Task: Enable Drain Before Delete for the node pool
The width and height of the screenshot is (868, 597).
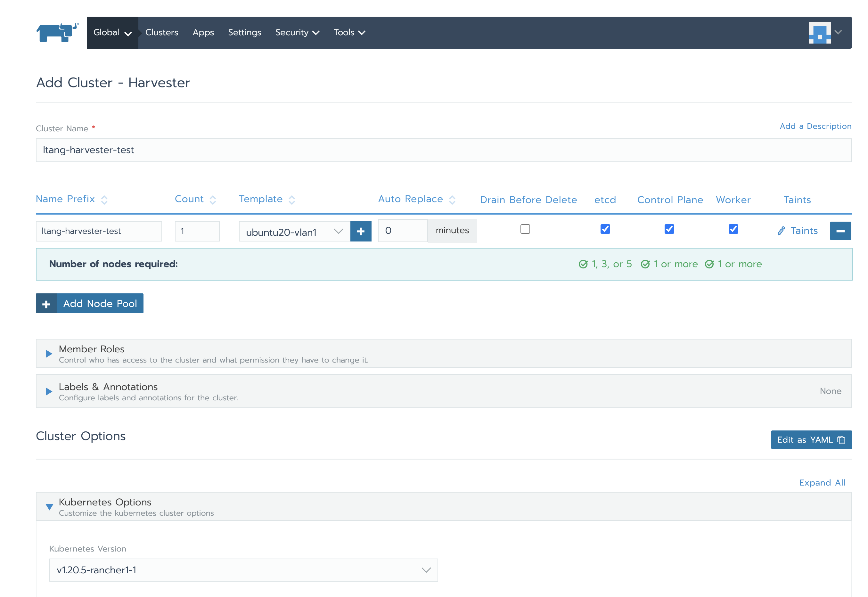Action: click(525, 229)
